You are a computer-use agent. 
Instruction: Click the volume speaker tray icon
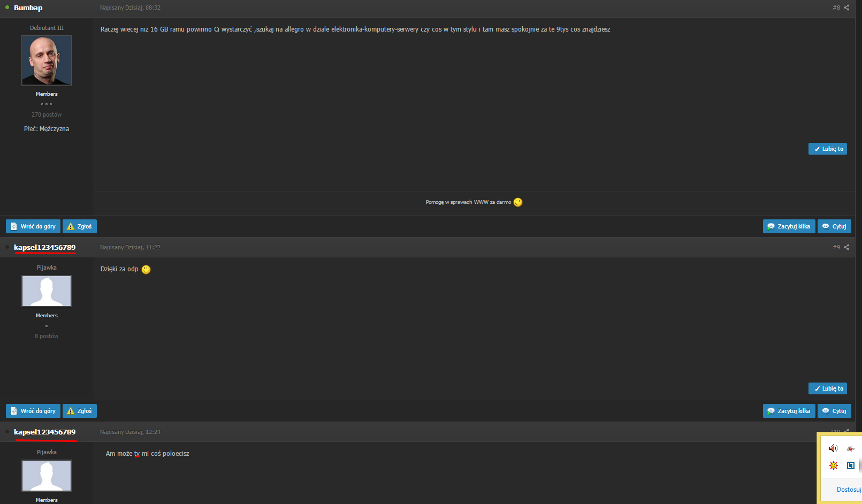click(833, 448)
